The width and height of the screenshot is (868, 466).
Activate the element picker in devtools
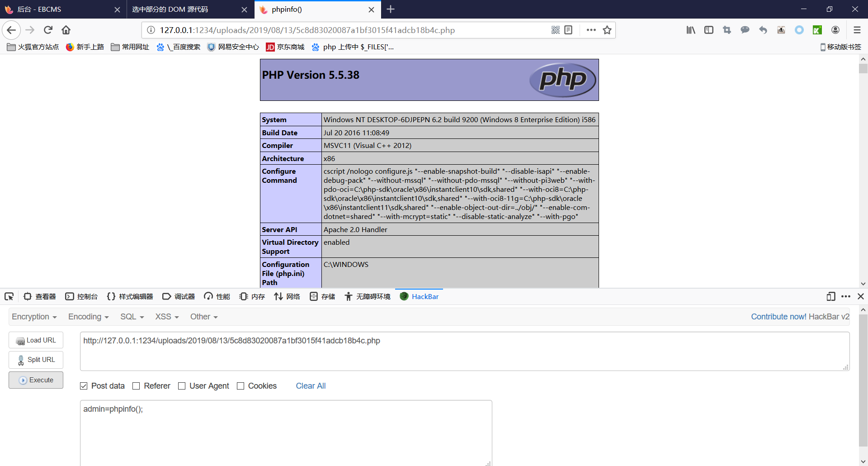9,296
